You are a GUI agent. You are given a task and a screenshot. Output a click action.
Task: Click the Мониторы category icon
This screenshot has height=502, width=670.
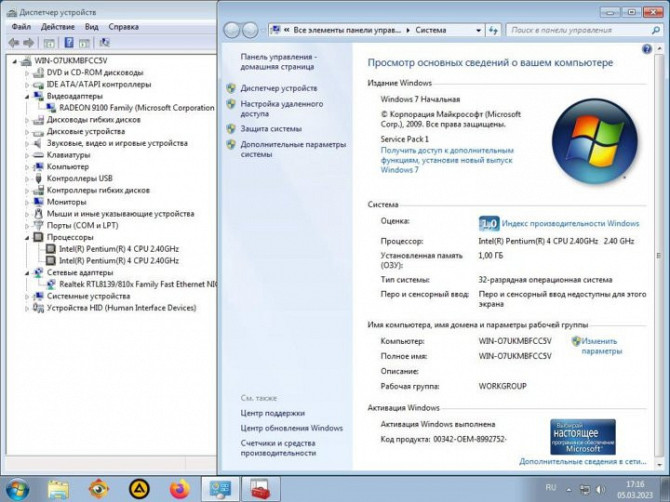(x=38, y=202)
